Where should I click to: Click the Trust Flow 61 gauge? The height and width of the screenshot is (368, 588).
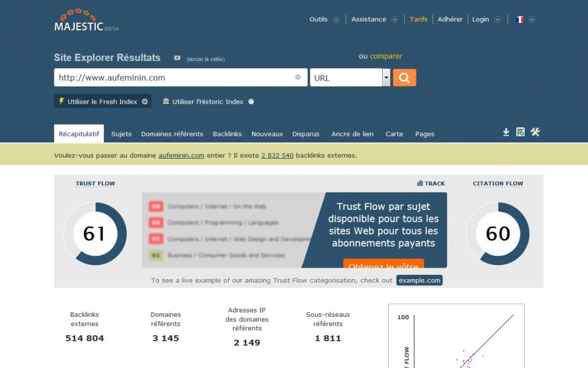[x=95, y=233]
